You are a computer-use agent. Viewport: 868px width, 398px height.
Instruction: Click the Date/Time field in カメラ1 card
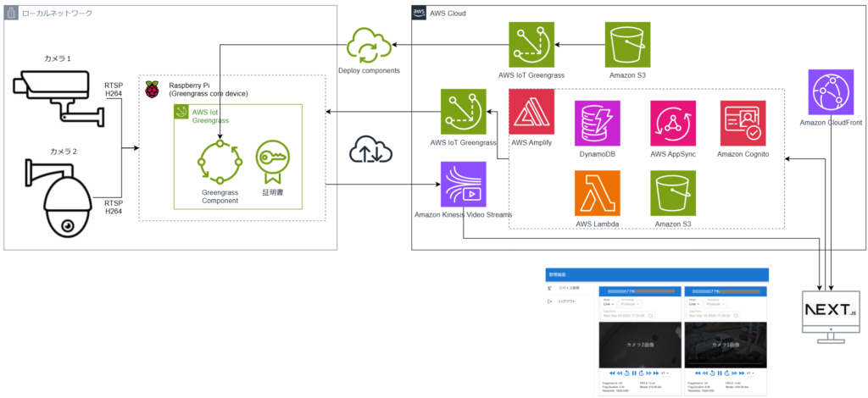coord(713,316)
